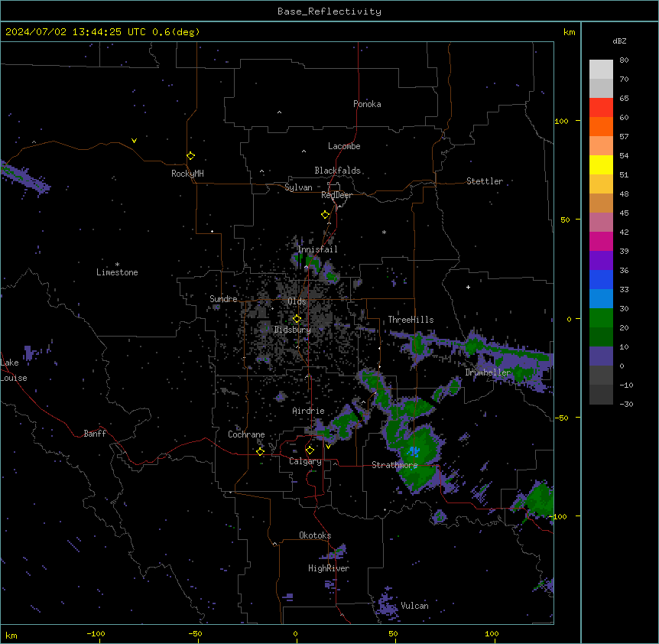Image resolution: width=659 pixels, height=644 pixels.
Task: Click the yellow V marker east of Calgary
Action: coord(328,447)
